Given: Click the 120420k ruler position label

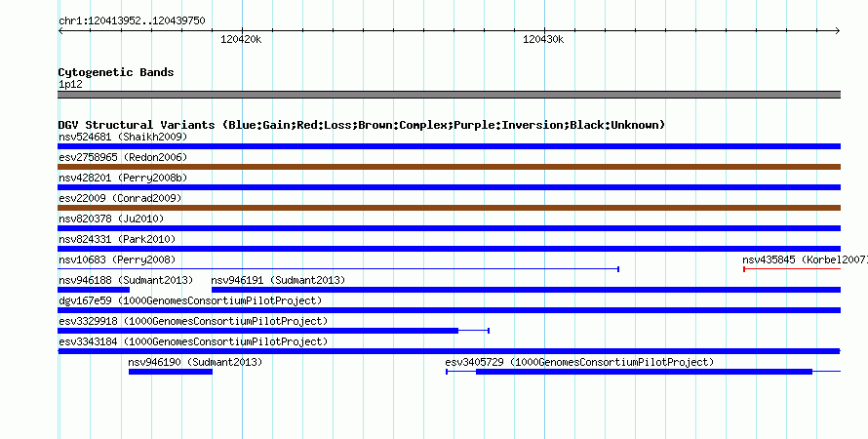Looking at the screenshot, I should tap(241, 39).
